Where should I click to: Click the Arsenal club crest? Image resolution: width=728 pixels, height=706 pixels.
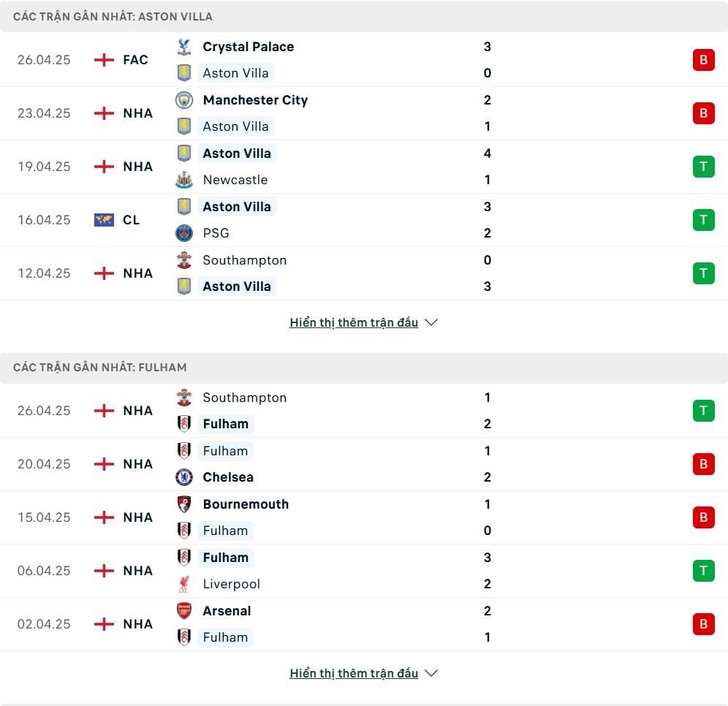184,611
